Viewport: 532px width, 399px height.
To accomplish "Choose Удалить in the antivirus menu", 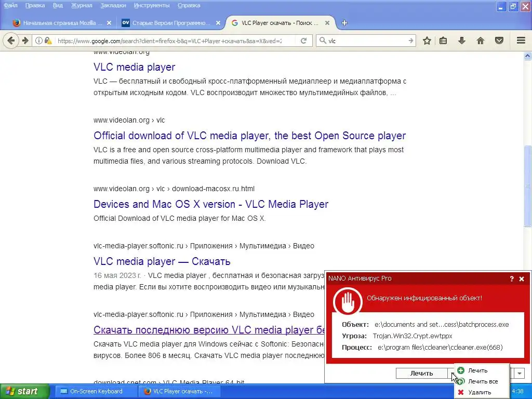I will point(480,392).
